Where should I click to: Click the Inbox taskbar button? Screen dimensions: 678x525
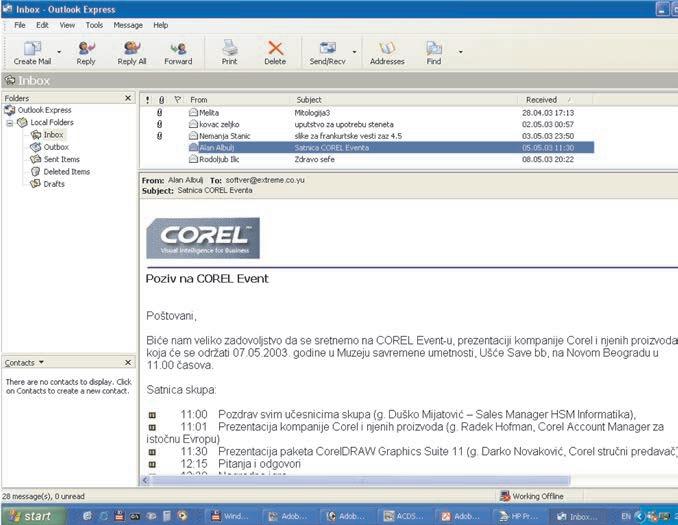(577, 516)
